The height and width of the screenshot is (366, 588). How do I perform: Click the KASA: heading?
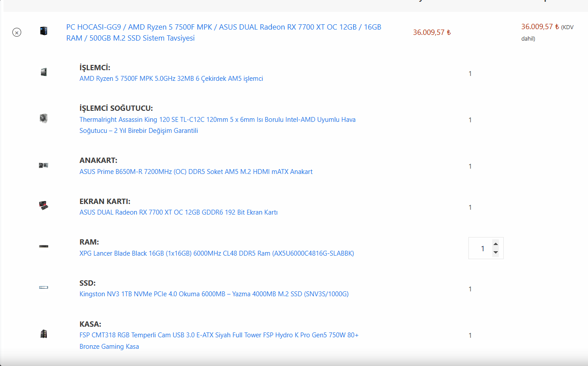pos(90,324)
